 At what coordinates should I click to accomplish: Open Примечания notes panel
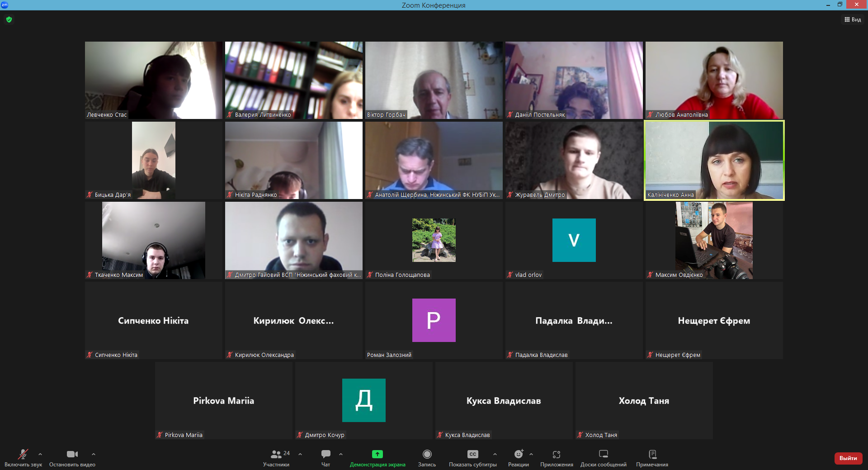pyautogui.click(x=652, y=458)
